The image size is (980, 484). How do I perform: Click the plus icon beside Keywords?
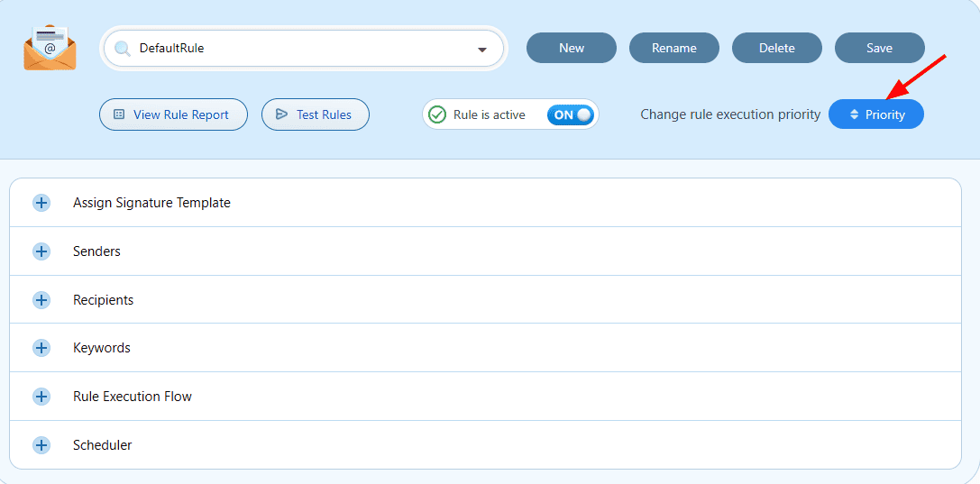tap(41, 348)
